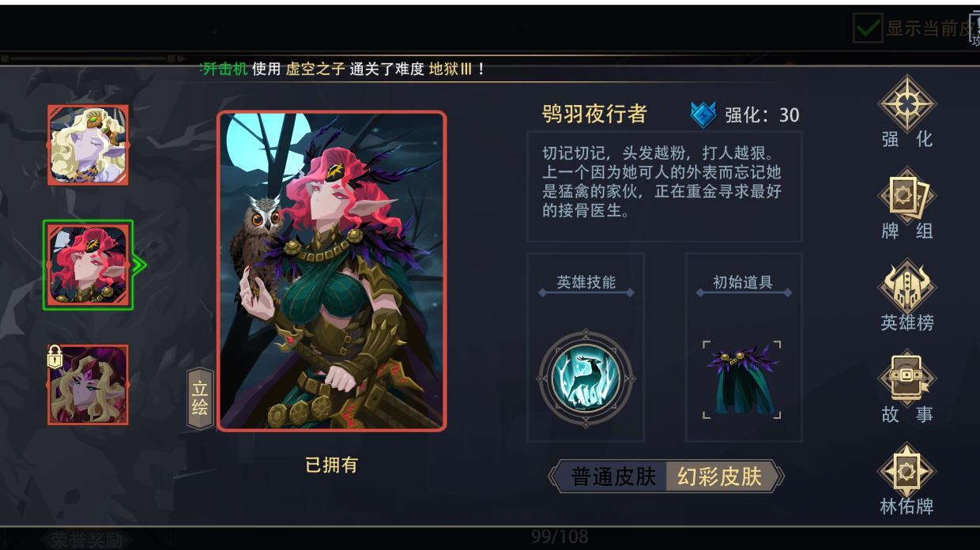Select the locked hero portrait
980x550 pixels.
tap(88, 385)
